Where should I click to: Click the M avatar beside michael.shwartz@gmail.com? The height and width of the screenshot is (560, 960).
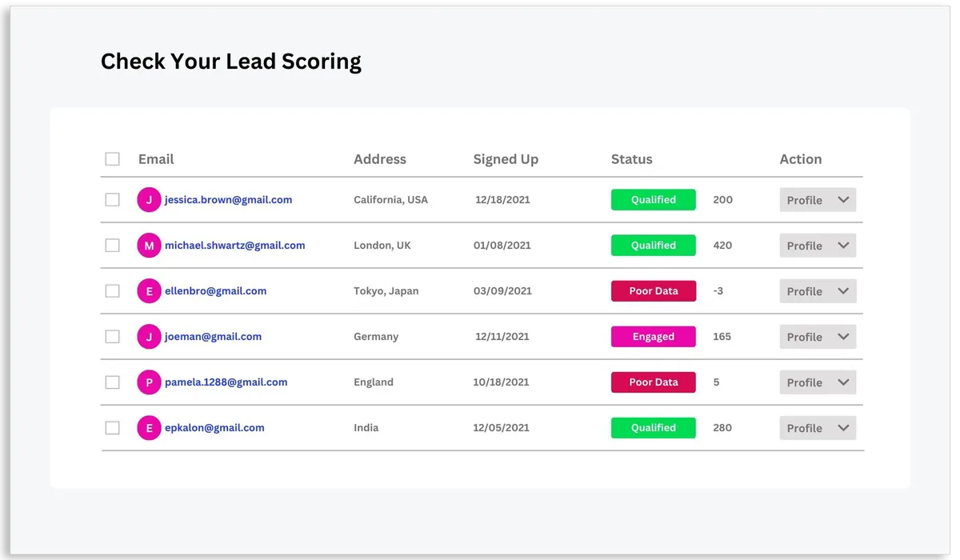click(149, 246)
